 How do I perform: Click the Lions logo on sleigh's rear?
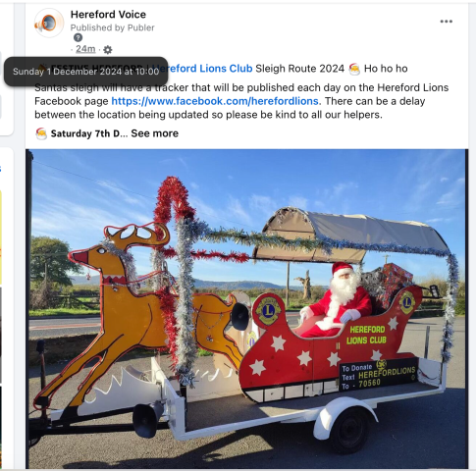click(x=406, y=302)
